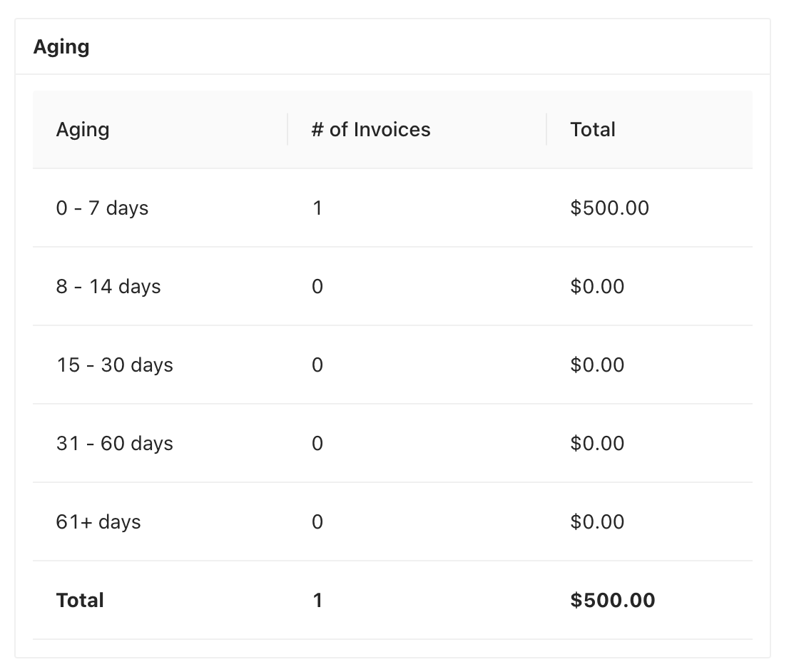The height and width of the screenshot is (672, 789).
Task: Click the invoice count 1 for 0 - 7 days
Action: [x=317, y=208]
